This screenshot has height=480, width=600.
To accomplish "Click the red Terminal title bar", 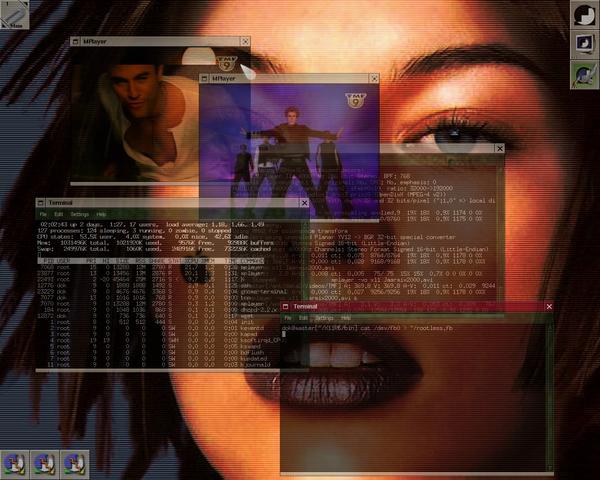I will 417,307.
